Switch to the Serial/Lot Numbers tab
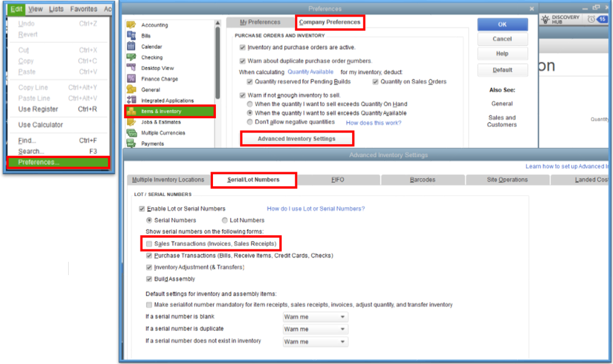The image size is (613, 364). tap(253, 180)
